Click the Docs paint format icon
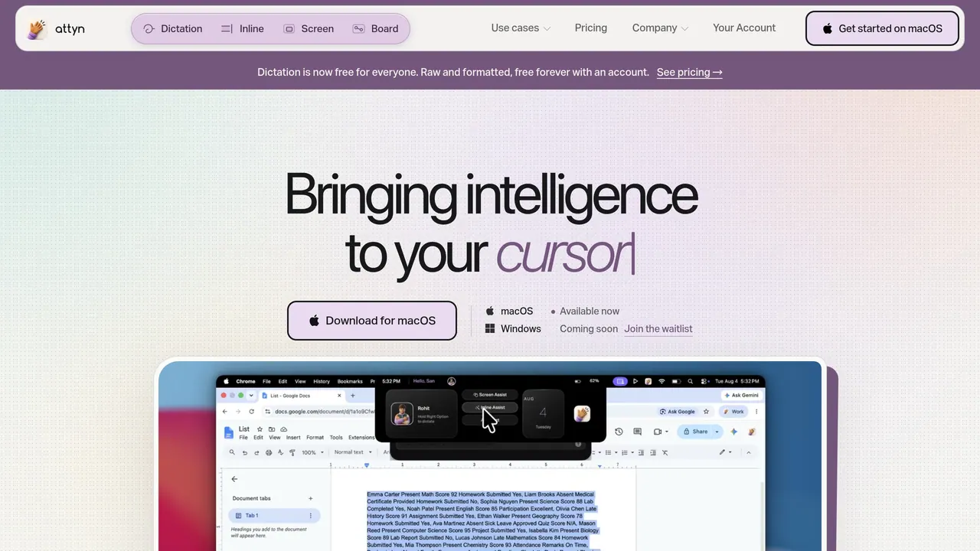980x551 pixels. pyautogui.click(x=292, y=452)
